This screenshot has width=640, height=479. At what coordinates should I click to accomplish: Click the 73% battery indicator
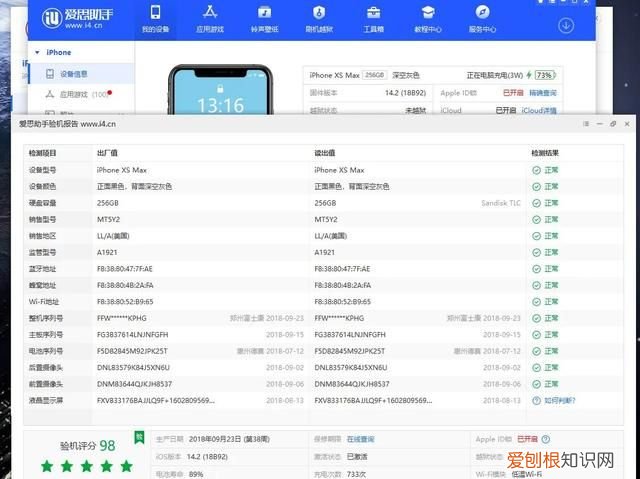click(545, 75)
